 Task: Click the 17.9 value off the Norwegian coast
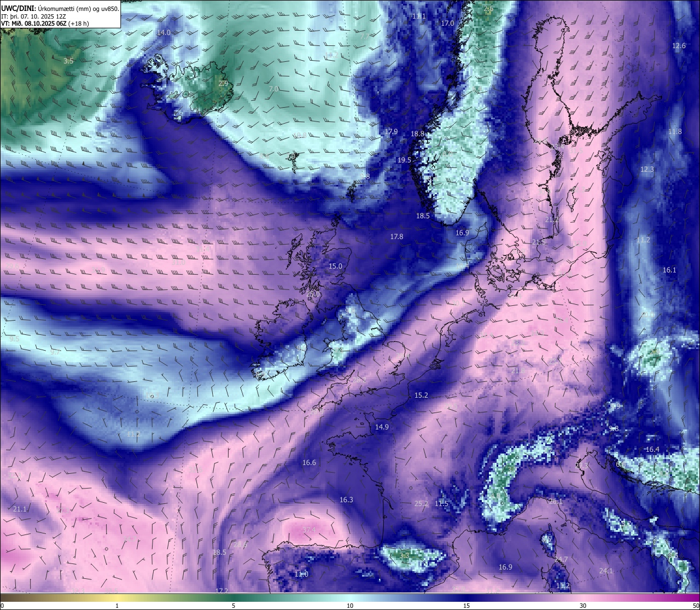(x=390, y=132)
